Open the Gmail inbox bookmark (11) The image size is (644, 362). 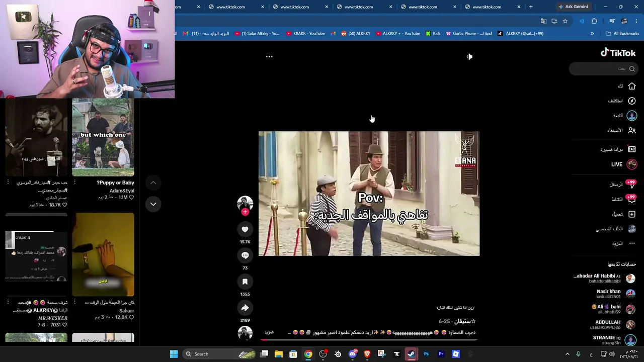click(x=206, y=34)
